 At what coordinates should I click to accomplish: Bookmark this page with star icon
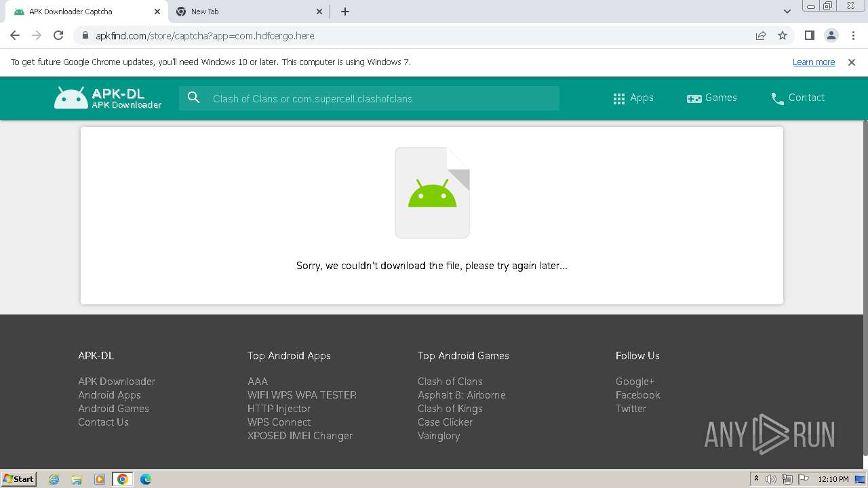point(783,35)
